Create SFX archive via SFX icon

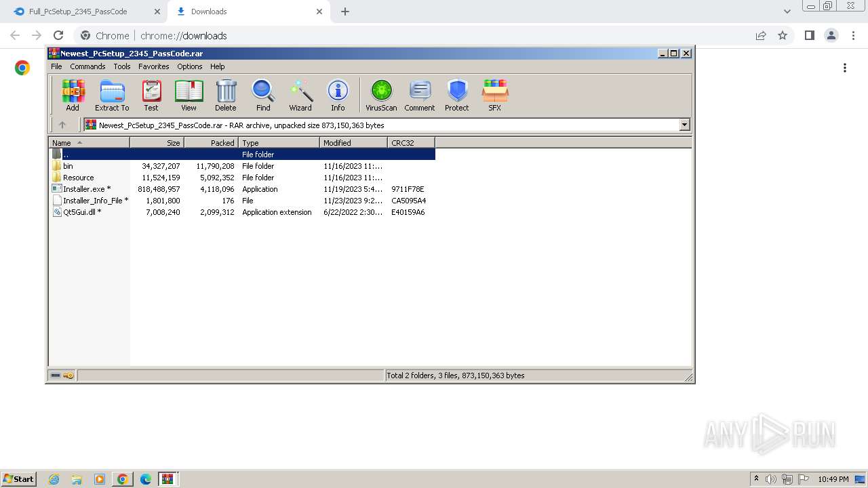pos(495,96)
